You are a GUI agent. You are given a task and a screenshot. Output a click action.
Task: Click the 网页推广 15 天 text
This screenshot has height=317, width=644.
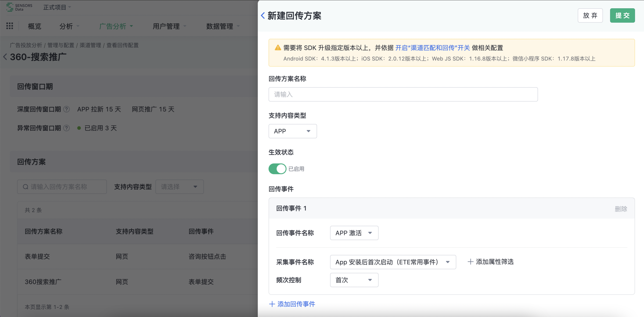pos(153,109)
